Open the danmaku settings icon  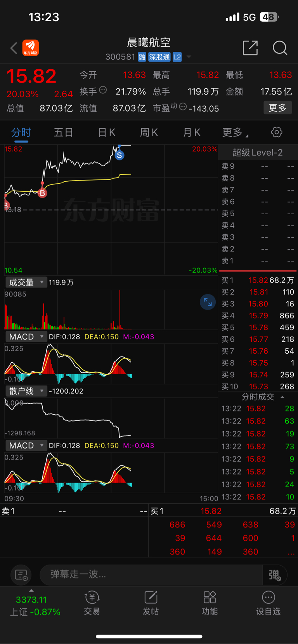[21, 575]
